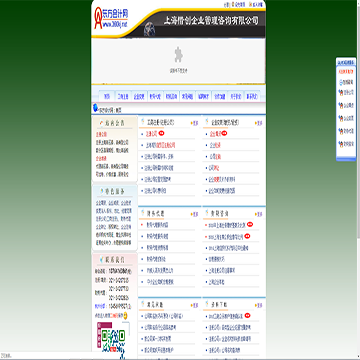Open 更多 in the 资料下载 section

[x=259, y=305]
